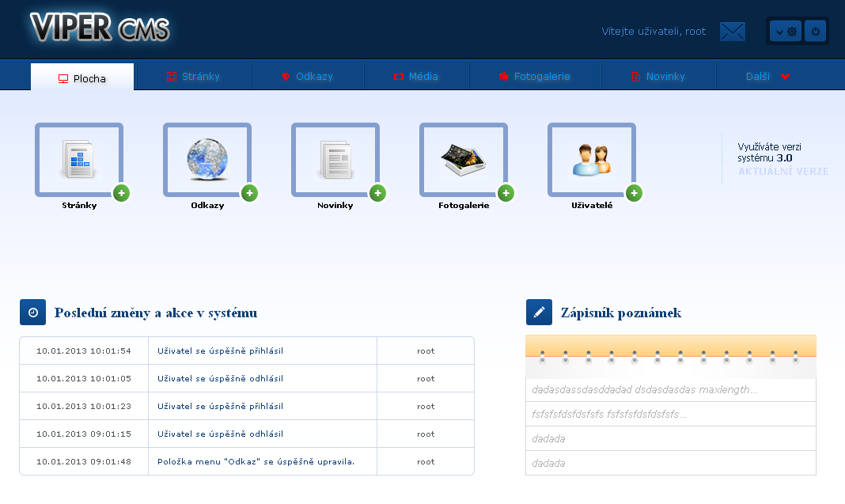Screen dimensions: 845x504
Task: Click the power logout button
Action: (x=816, y=32)
